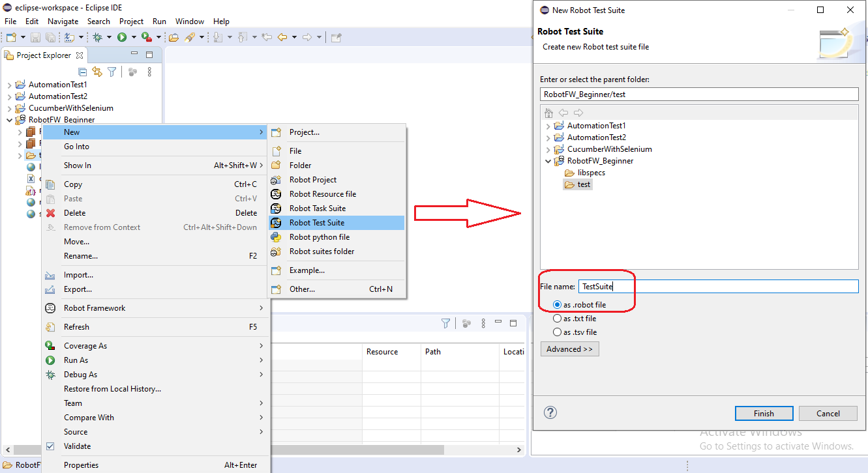Minimize the bottom panel view

point(499,322)
